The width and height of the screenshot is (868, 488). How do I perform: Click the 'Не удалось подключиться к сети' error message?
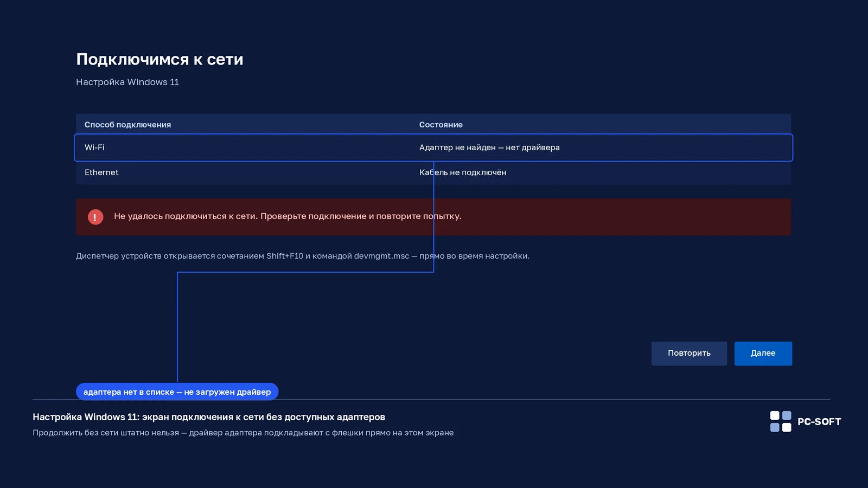288,216
